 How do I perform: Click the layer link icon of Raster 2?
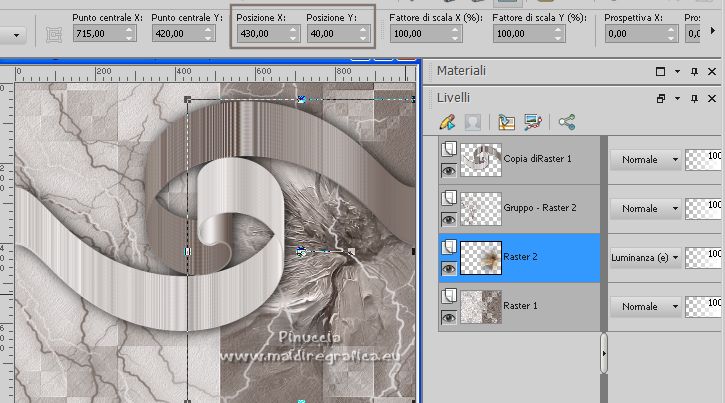(x=449, y=247)
